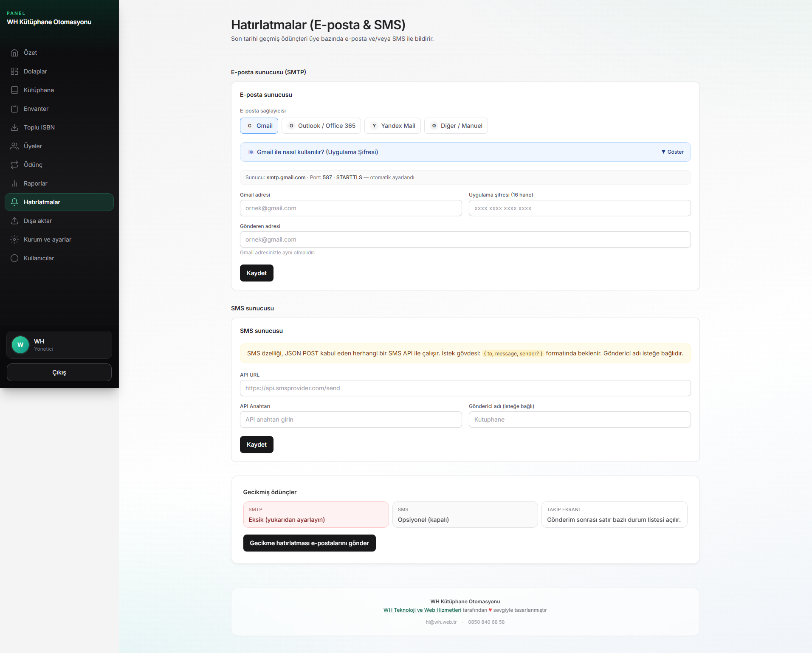The width and height of the screenshot is (812, 653).
Task: Open the Üyeler page
Action: (59, 146)
